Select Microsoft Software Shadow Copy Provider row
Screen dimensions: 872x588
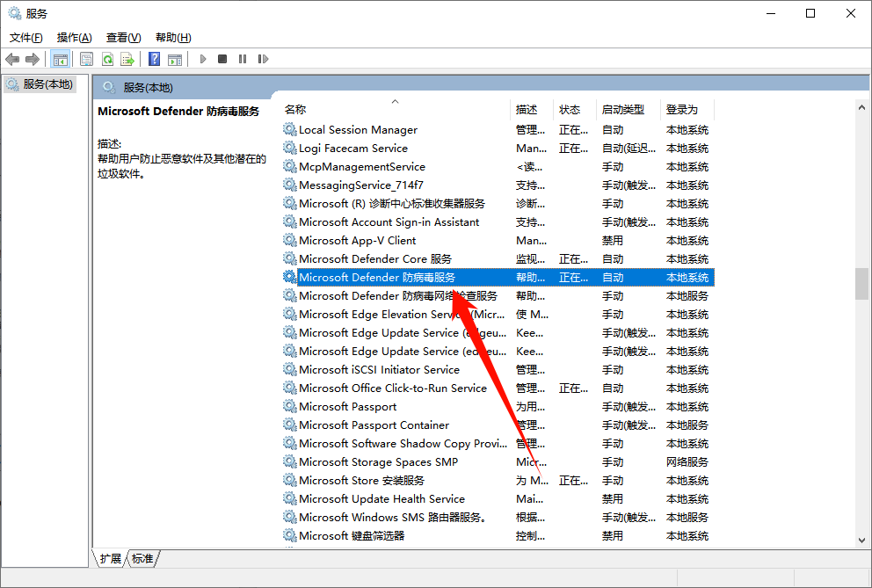click(498, 443)
